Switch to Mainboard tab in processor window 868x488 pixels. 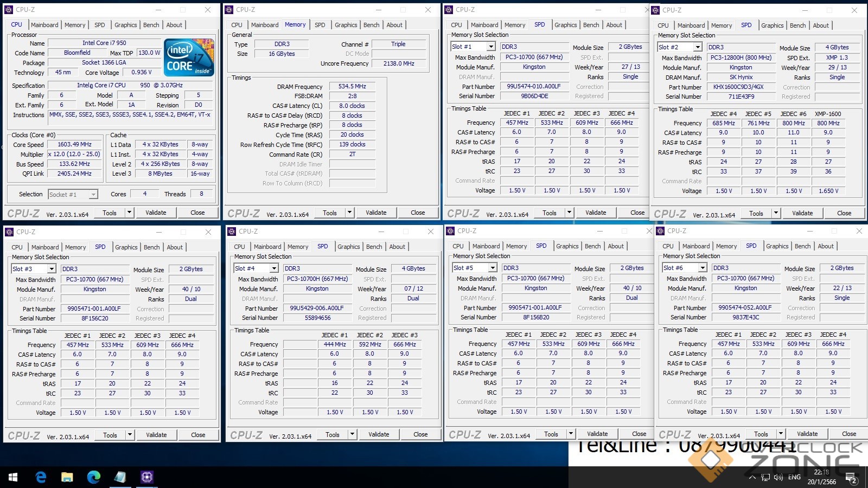tap(44, 25)
